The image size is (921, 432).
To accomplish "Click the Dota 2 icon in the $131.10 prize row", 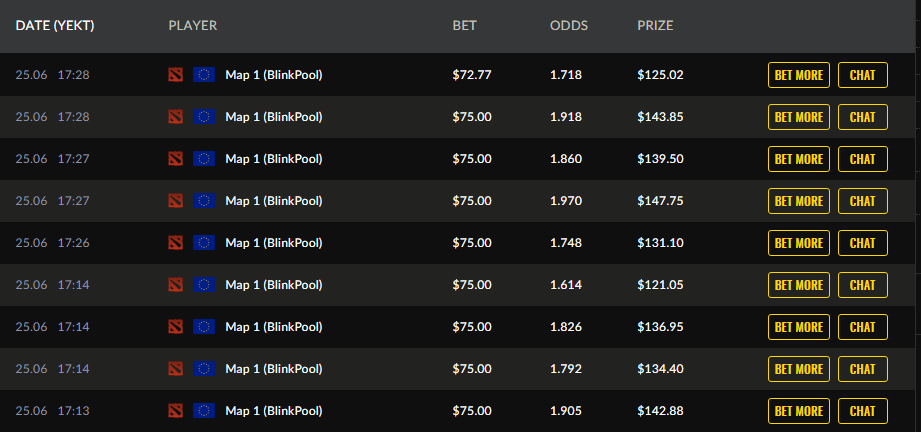I will pyautogui.click(x=176, y=243).
